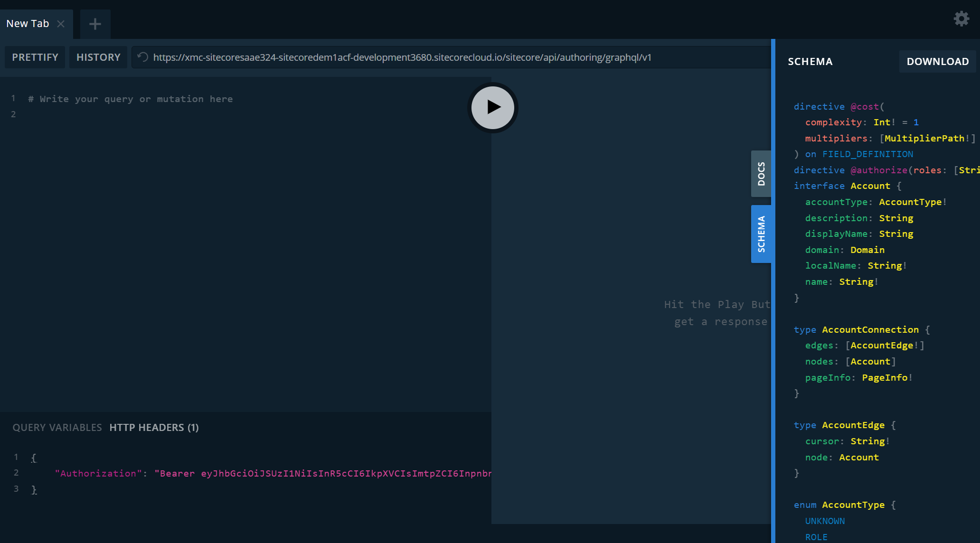Click the PRETTIFY button
This screenshot has height=543, width=980.
coord(35,57)
